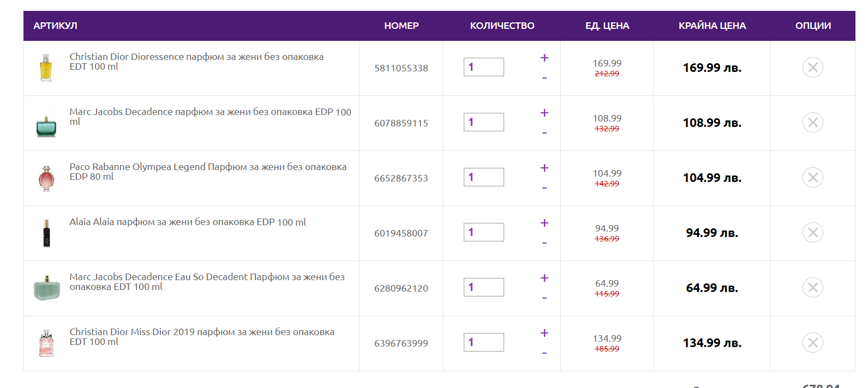Focus quantity input for Alaia Alaia
The image size is (868, 388).
pos(483,232)
